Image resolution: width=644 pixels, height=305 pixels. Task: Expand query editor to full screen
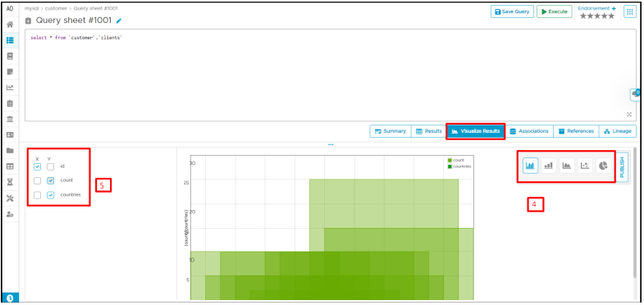(x=629, y=115)
